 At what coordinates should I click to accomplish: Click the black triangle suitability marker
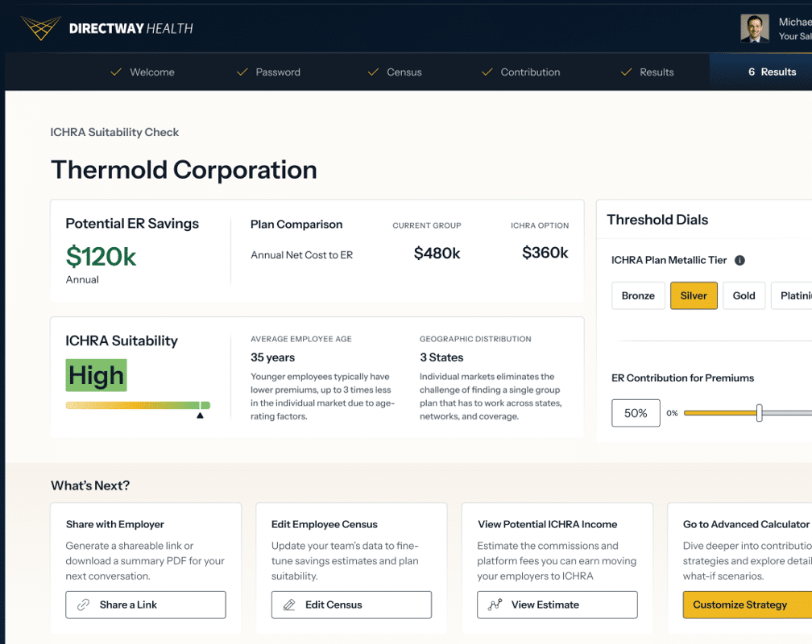(200, 415)
